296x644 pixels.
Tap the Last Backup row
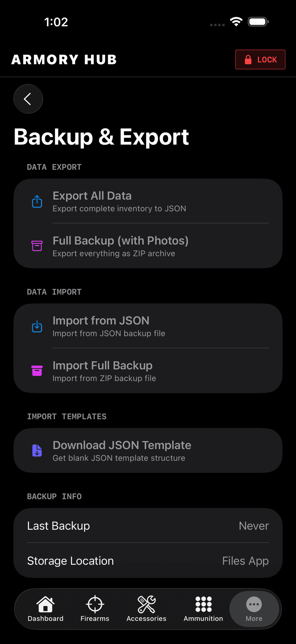point(148,526)
